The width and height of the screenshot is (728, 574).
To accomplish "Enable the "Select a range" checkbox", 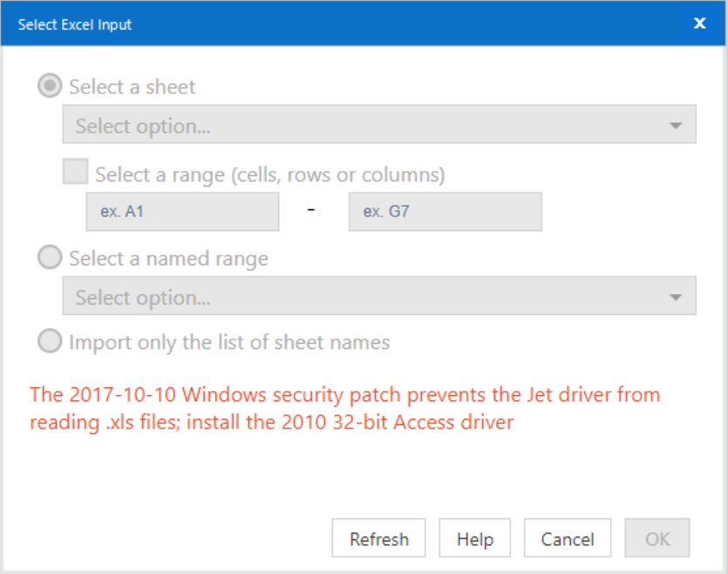I will coord(75,174).
